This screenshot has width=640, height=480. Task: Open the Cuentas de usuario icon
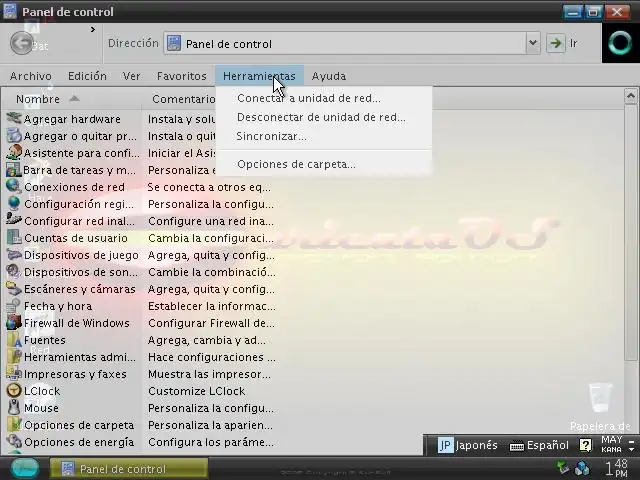coord(13,238)
